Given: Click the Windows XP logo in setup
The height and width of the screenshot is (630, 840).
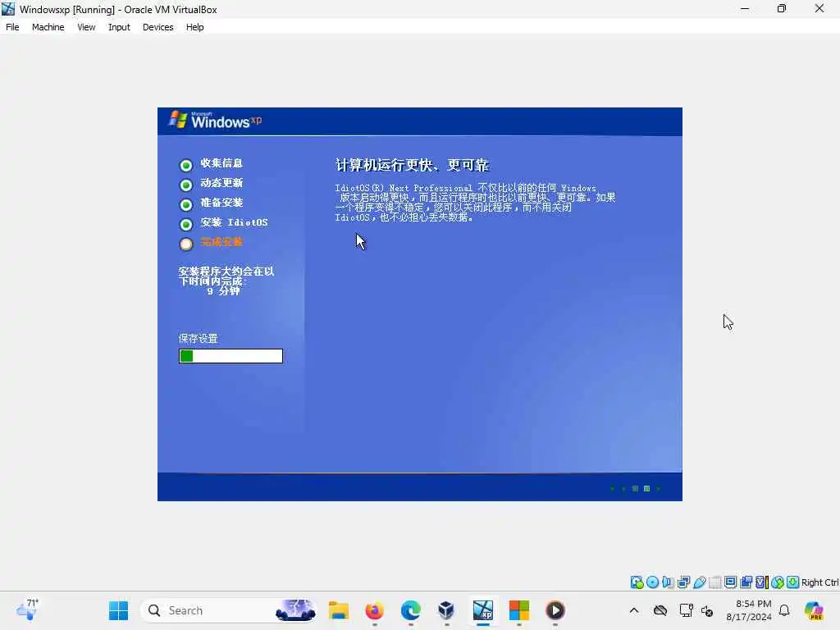Looking at the screenshot, I should [216, 120].
